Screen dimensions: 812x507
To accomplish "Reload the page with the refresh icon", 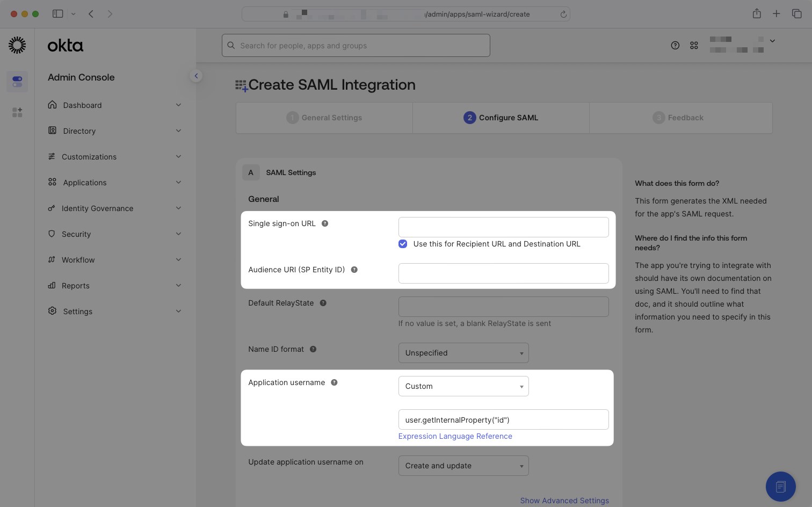I will coord(563,15).
